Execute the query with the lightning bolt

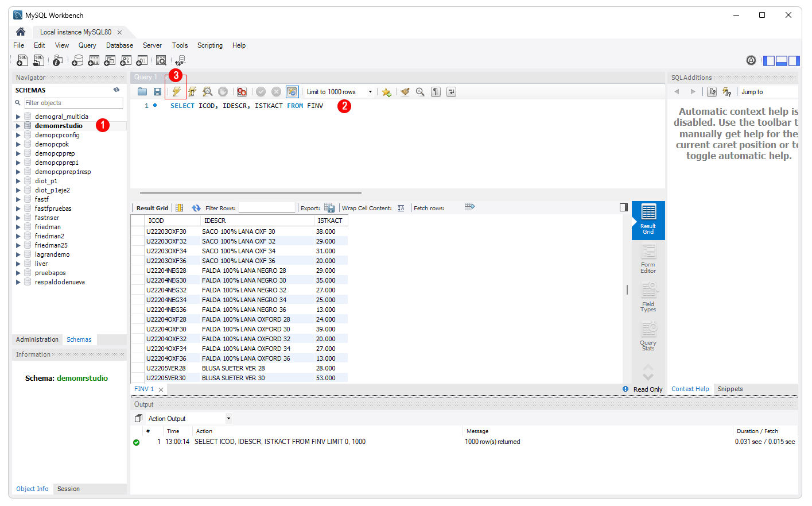[x=177, y=92]
